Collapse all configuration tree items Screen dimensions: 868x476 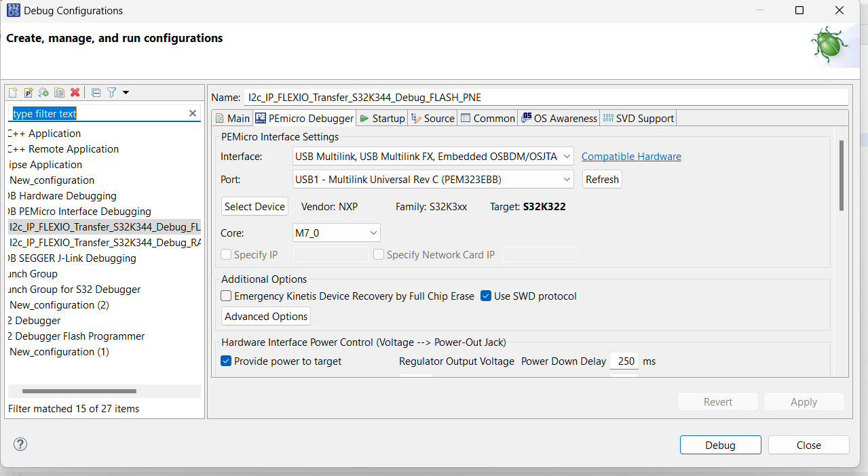coord(95,92)
